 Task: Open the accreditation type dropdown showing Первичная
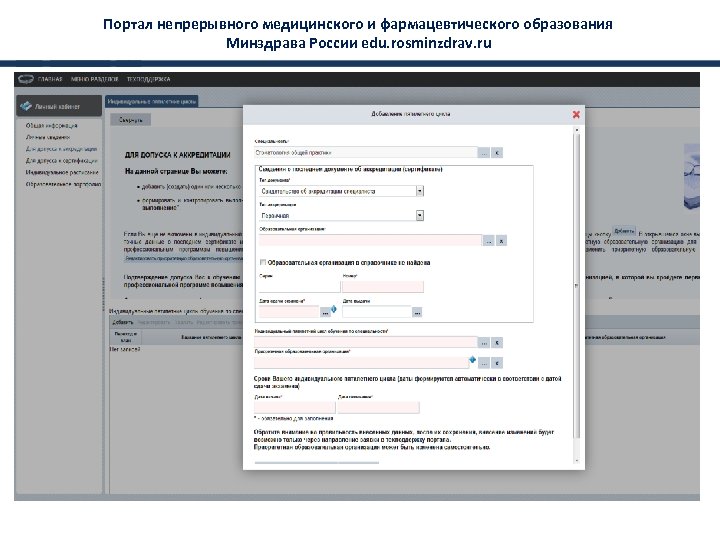click(420, 215)
